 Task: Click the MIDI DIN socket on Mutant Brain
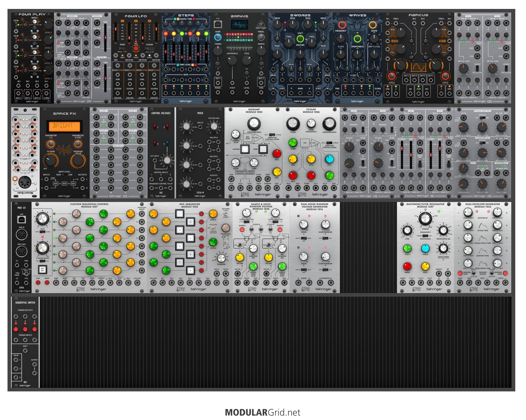pos(25,182)
